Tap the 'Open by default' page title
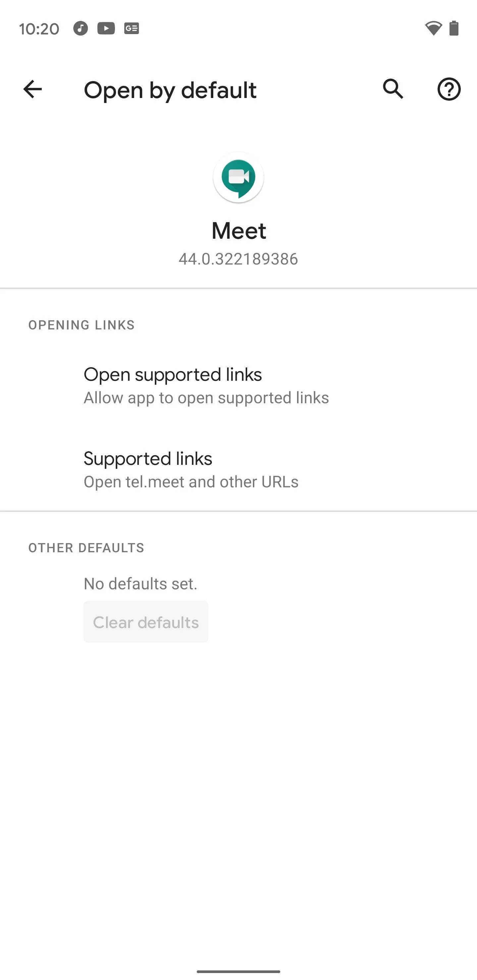477x980 pixels. (x=170, y=90)
